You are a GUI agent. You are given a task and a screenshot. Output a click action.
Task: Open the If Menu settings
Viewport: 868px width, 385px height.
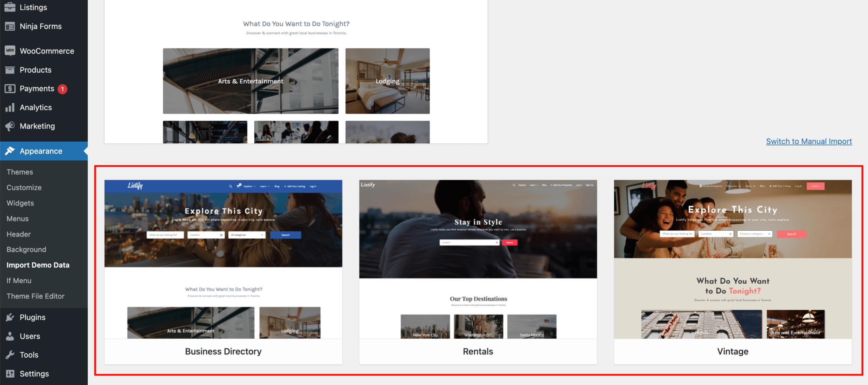click(18, 280)
